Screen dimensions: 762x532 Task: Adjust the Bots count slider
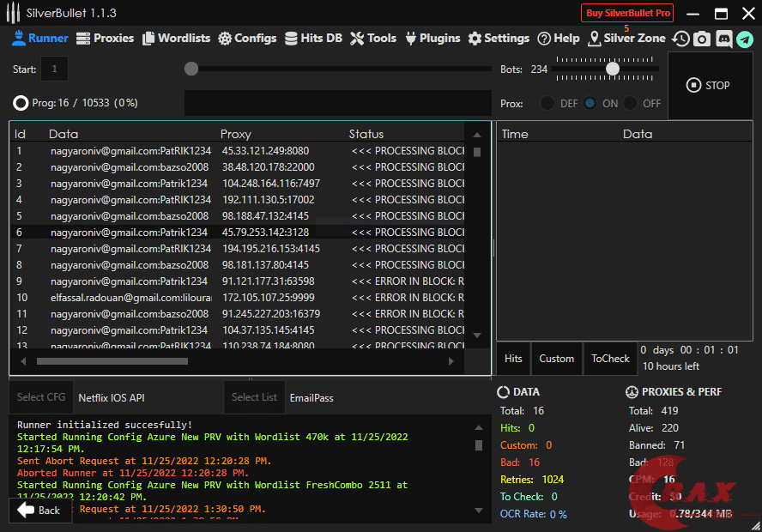[613, 69]
